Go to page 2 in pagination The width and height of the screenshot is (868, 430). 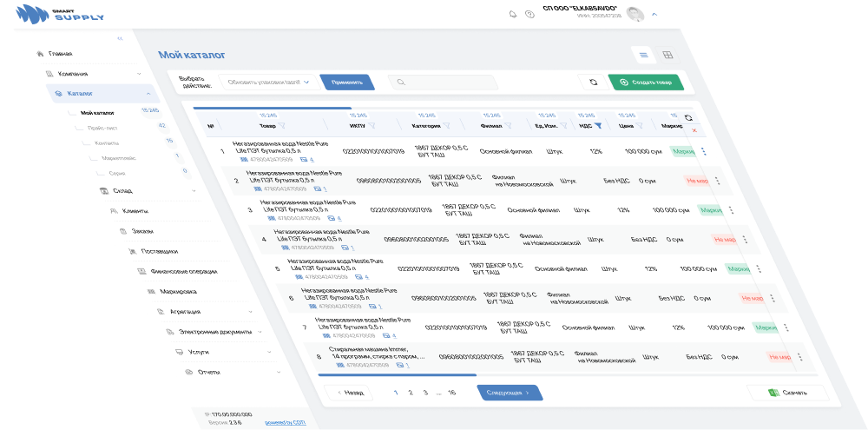click(x=411, y=393)
